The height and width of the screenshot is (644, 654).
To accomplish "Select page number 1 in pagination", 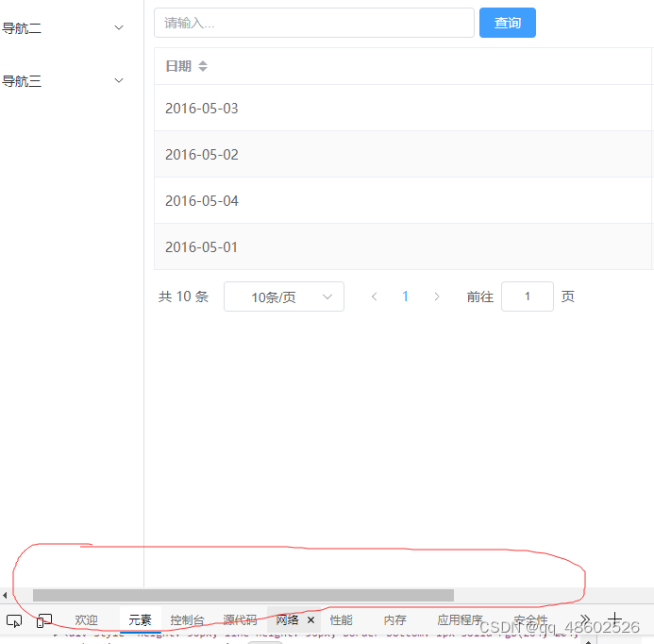I will coord(405,297).
